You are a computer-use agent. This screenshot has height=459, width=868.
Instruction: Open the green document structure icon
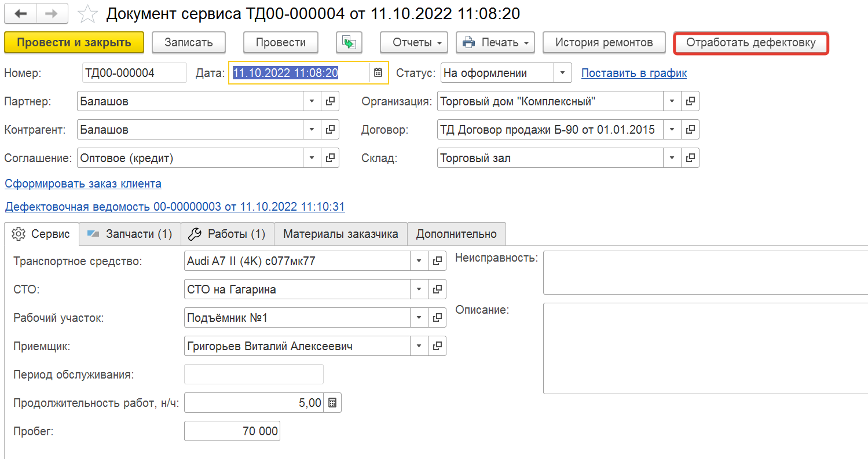tap(349, 42)
